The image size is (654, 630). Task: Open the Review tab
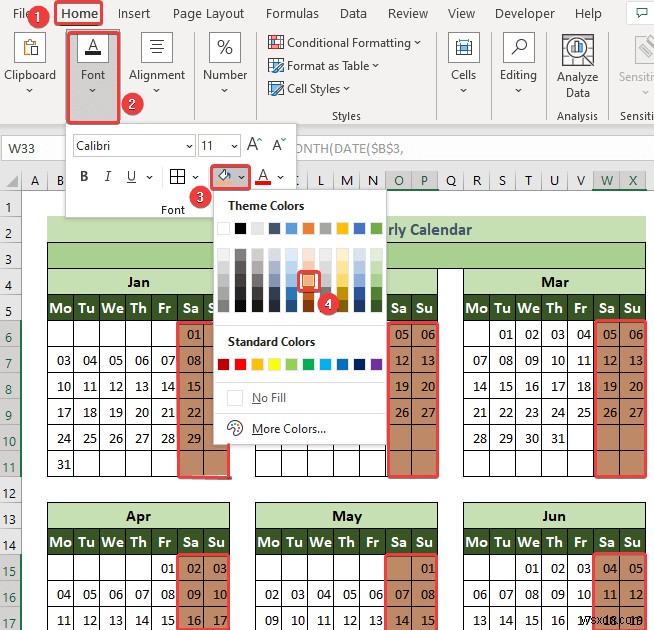coord(407,13)
